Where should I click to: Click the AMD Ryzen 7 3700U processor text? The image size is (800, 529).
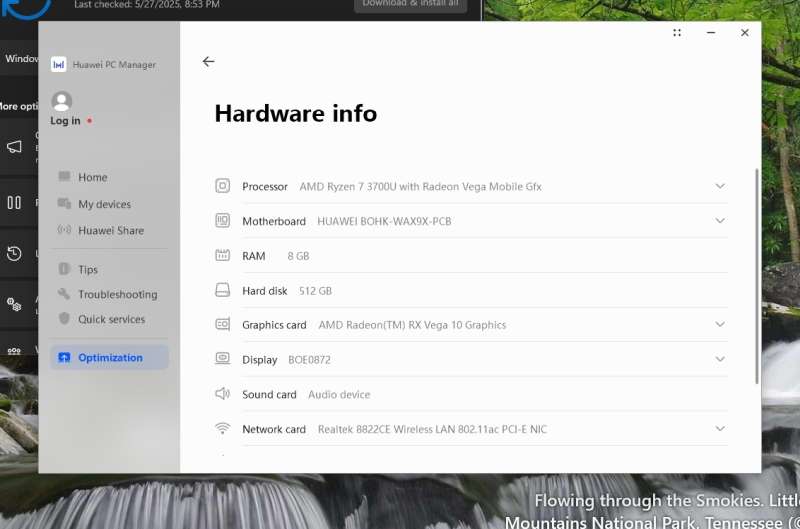[420, 187]
